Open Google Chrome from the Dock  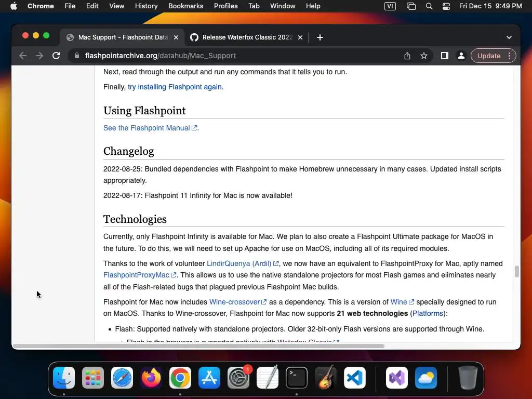click(x=180, y=378)
